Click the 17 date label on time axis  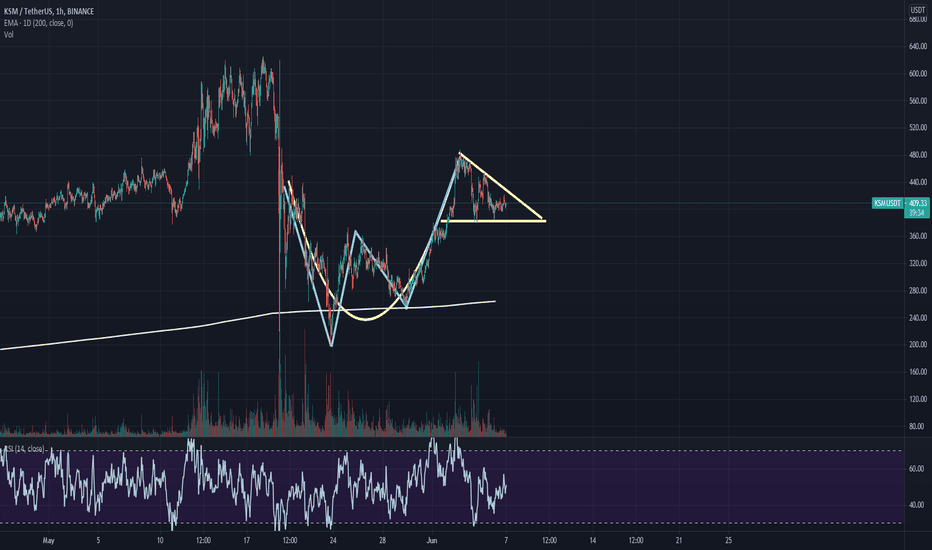click(x=246, y=541)
